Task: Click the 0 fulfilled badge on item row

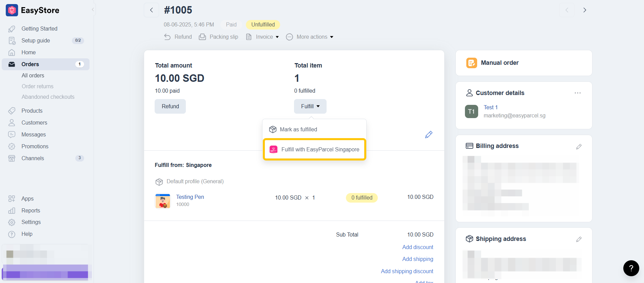Action: pyautogui.click(x=362, y=197)
